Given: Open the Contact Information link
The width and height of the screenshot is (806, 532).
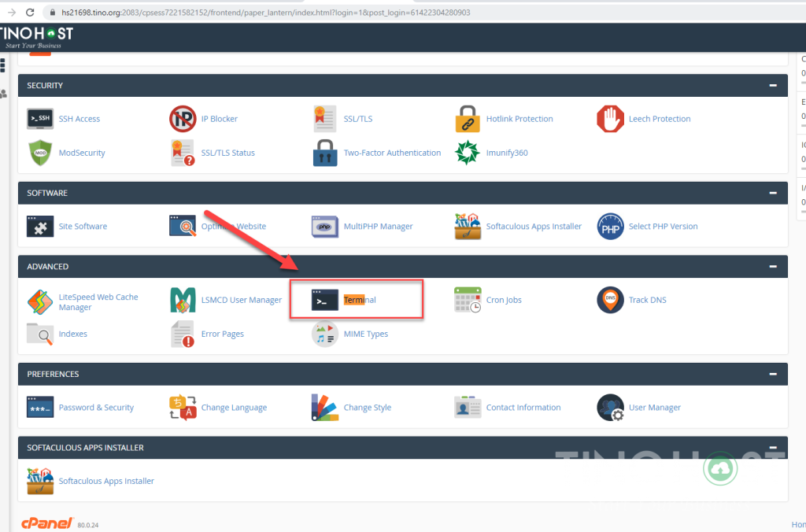Looking at the screenshot, I should pos(523,408).
